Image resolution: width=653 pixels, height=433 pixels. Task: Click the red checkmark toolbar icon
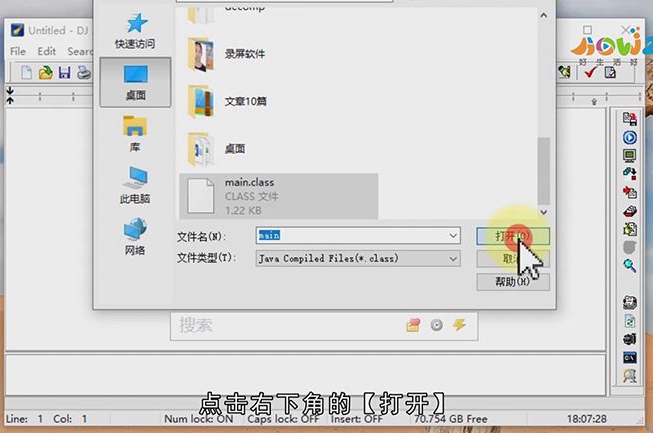pos(590,72)
